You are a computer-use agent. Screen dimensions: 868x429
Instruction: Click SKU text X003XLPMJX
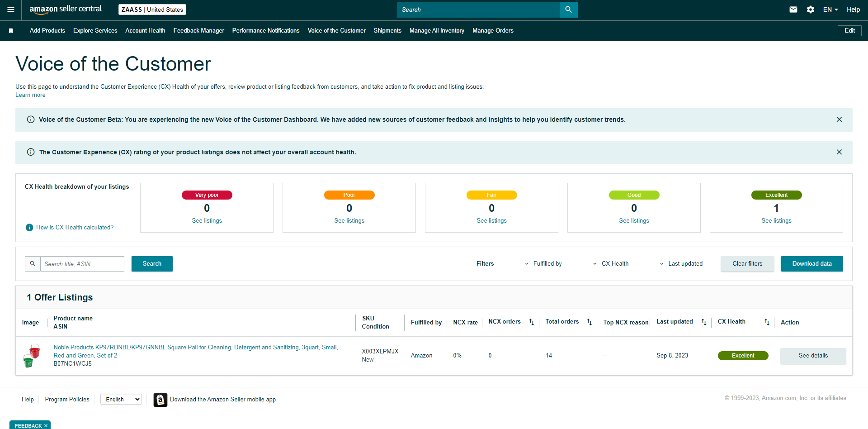tap(380, 352)
